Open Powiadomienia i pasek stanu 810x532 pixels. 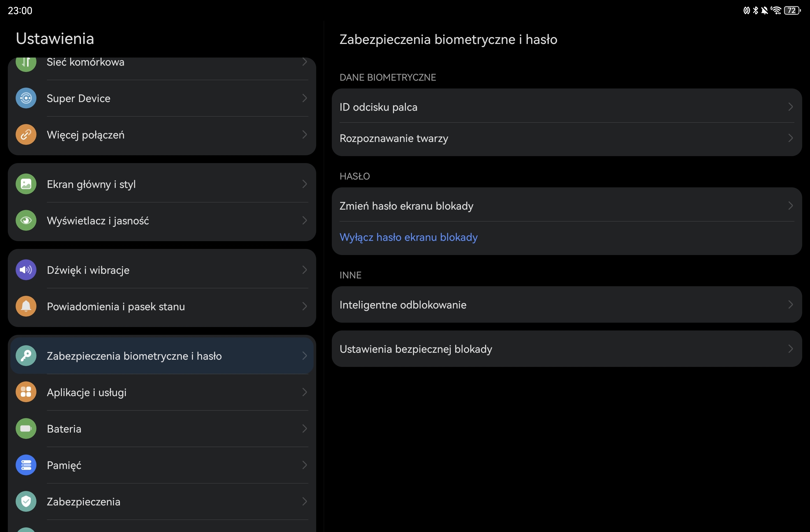[x=162, y=306]
